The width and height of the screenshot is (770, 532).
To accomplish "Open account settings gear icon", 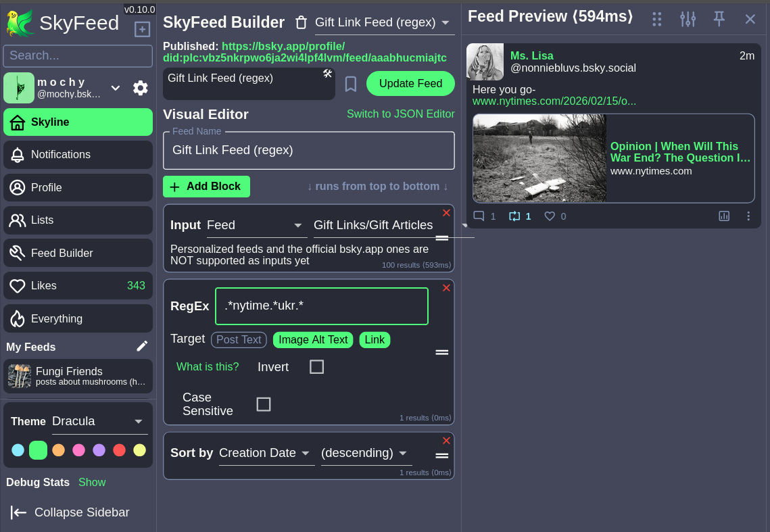I will pos(141,88).
